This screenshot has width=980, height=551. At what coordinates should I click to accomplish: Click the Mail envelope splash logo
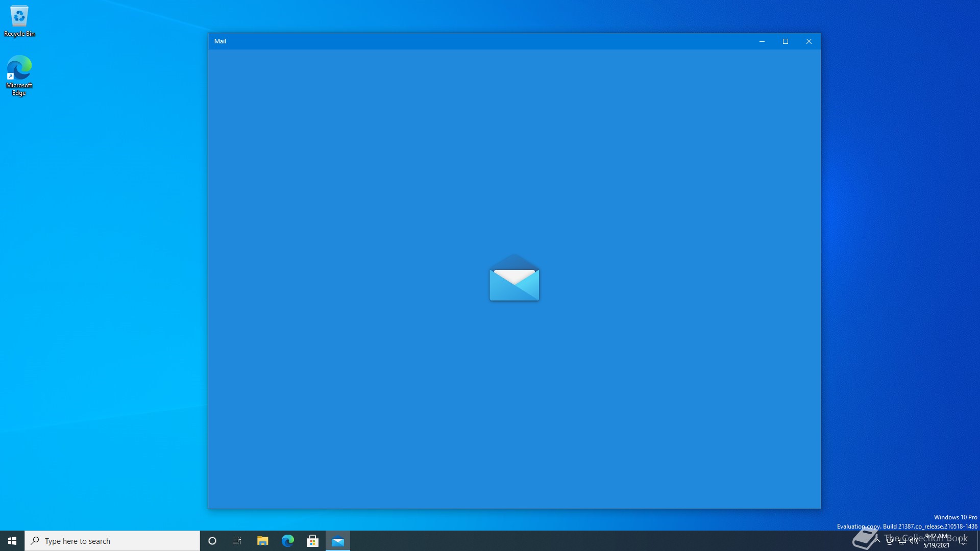click(514, 278)
